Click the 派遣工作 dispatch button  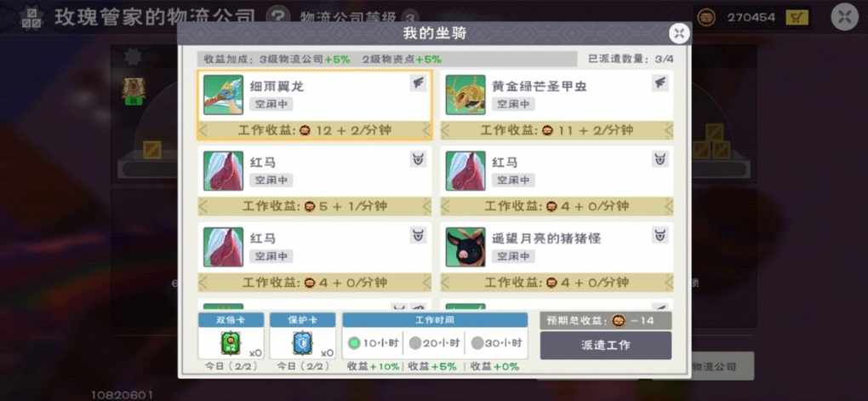click(x=606, y=346)
